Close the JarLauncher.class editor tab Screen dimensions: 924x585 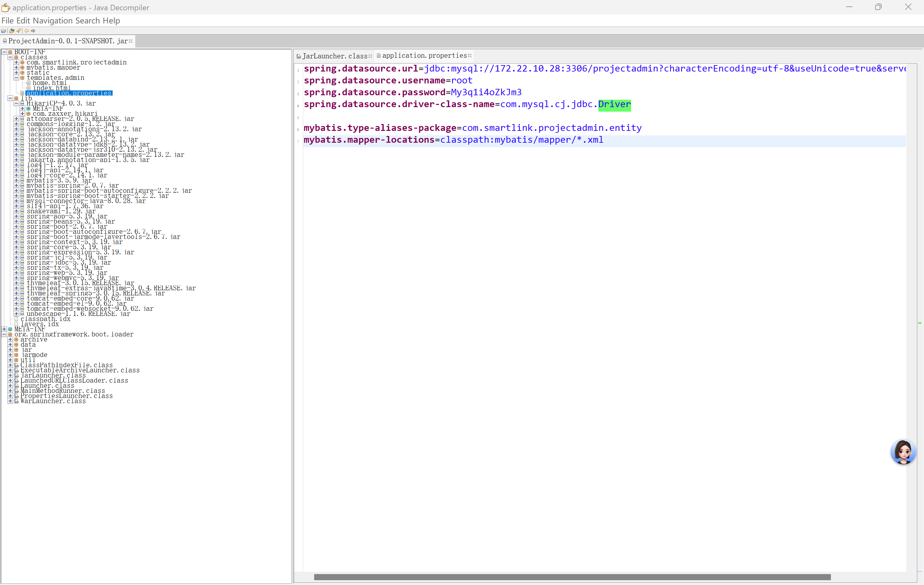370,56
